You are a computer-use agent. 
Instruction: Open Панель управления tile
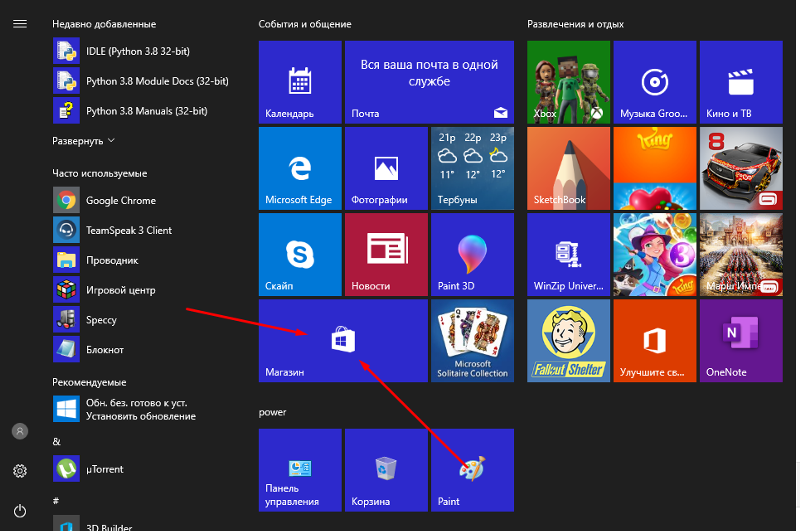(x=300, y=470)
